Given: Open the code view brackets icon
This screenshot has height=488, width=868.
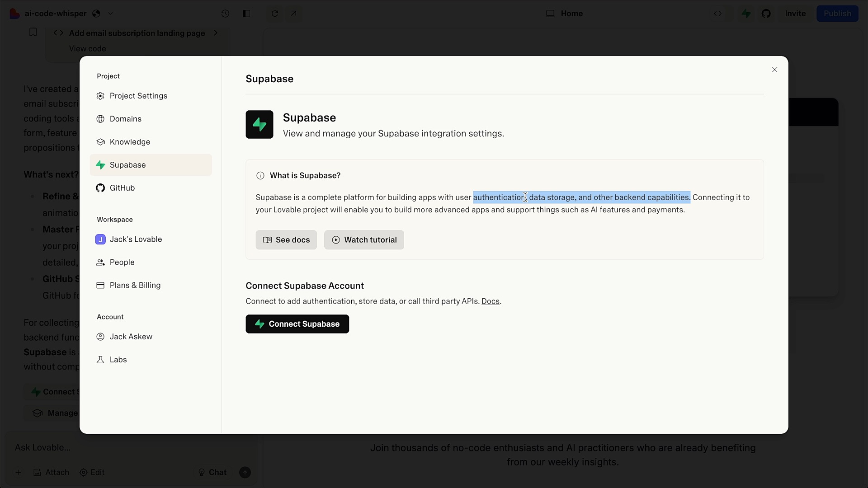Looking at the screenshot, I should click(x=717, y=14).
